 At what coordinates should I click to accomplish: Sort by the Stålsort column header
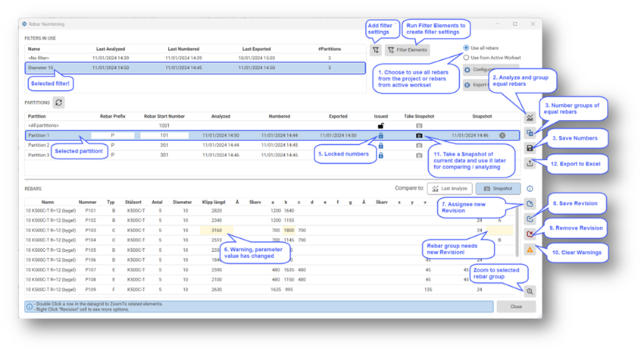133,202
